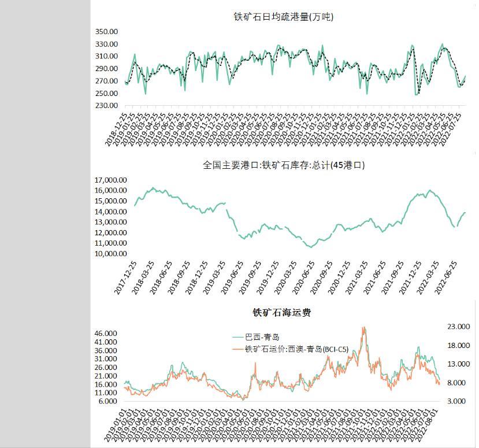This screenshot has height=448, width=479.
Task: Click the highest peak of the freight chart
Action: (x=363, y=328)
